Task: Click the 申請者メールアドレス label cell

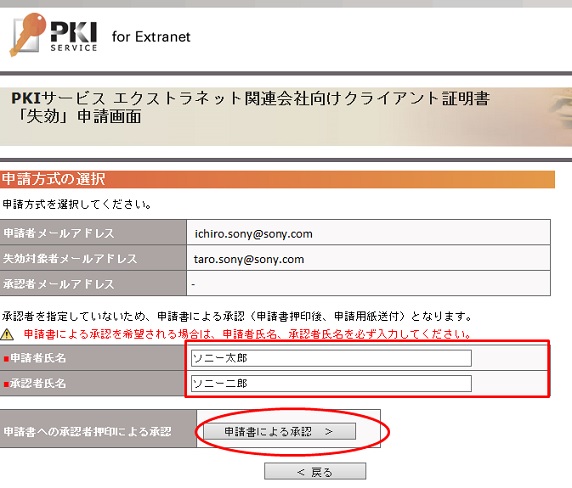Action: point(93,233)
